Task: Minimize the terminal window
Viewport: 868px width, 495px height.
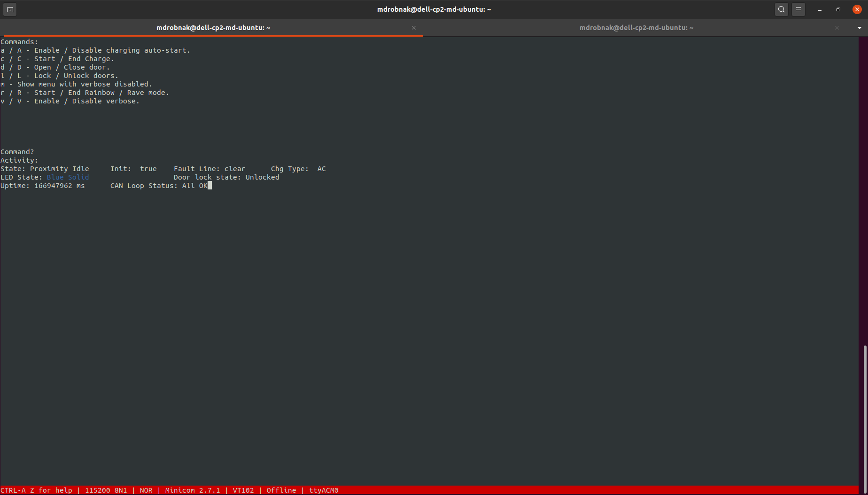Action: coord(820,9)
